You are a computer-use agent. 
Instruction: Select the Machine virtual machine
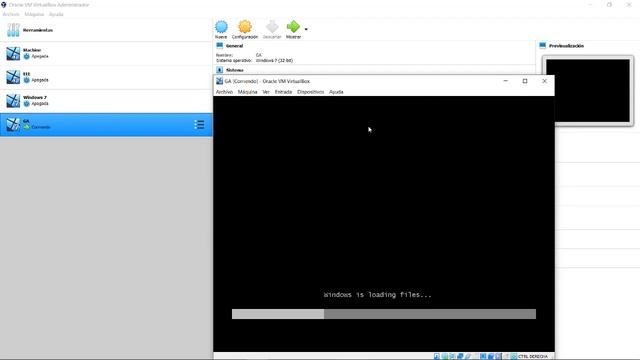pyautogui.click(x=106, y=53)
